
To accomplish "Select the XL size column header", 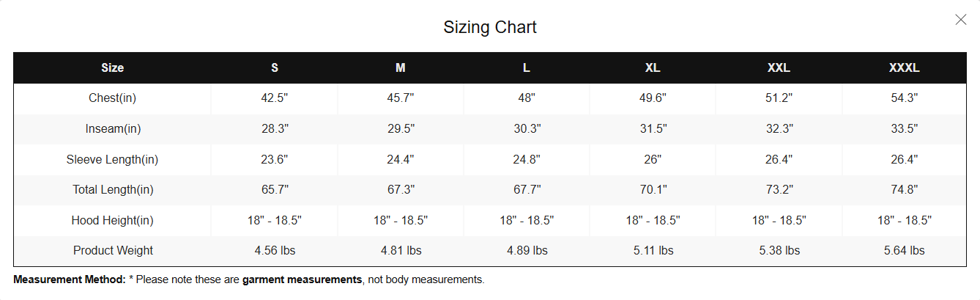I will click(653, 67).
